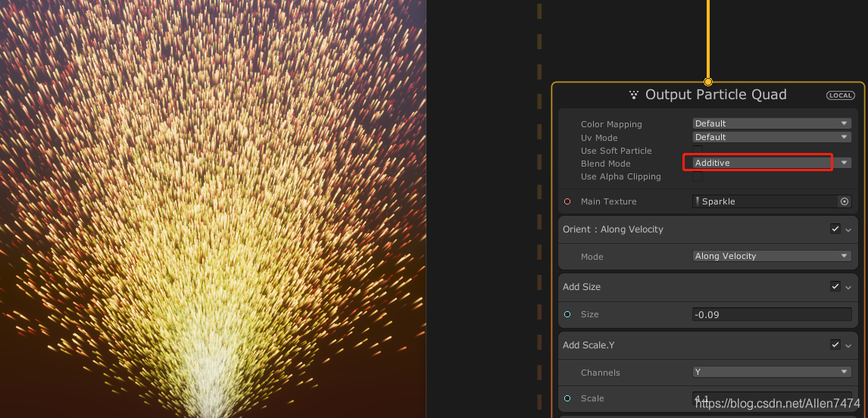868x418 pixels.
Task: Open the Blend Mode Additive dropdown
Action: pyautogui.click(x=772, y=163)
